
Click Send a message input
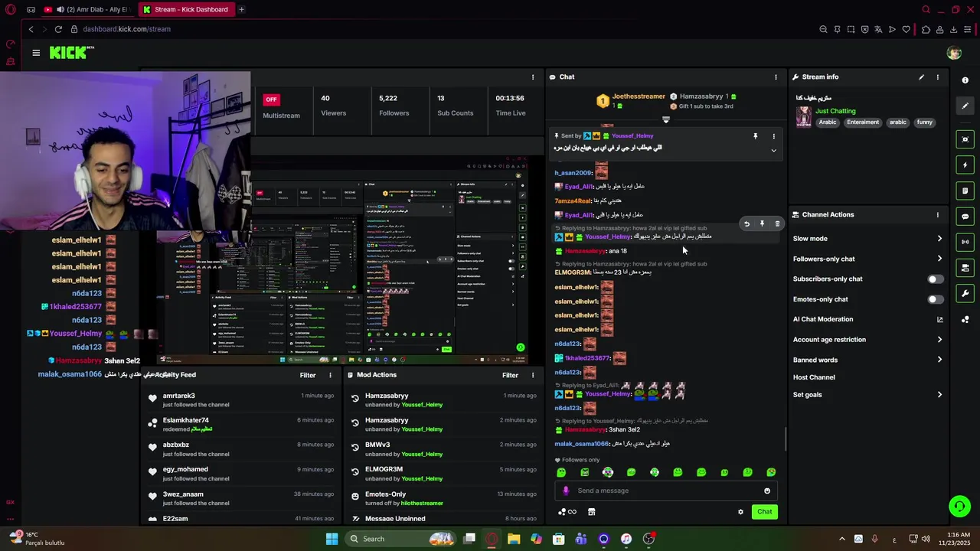[x=666, y=491]
